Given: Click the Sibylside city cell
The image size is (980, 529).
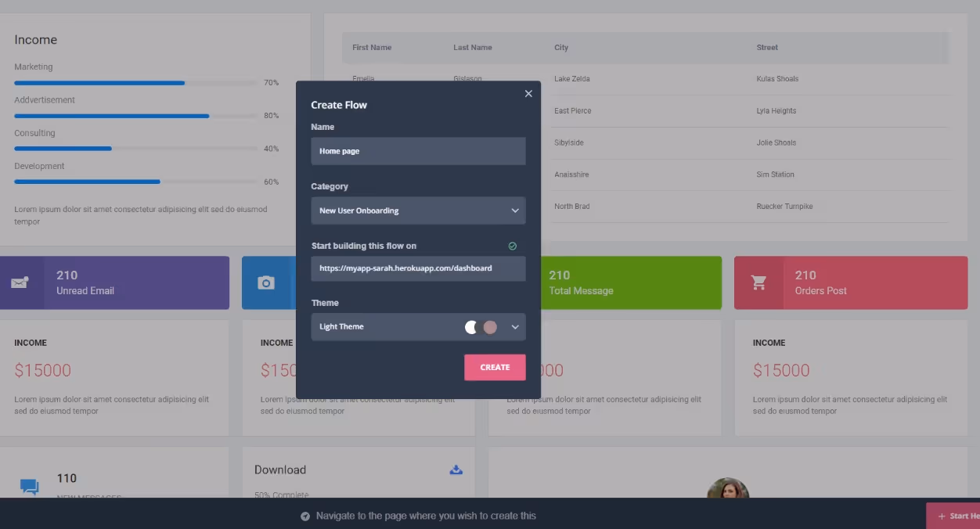Looking at the screenshot, I should pos(569,143).
